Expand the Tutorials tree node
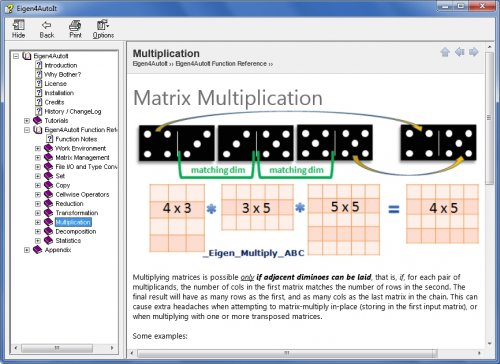 27,121
